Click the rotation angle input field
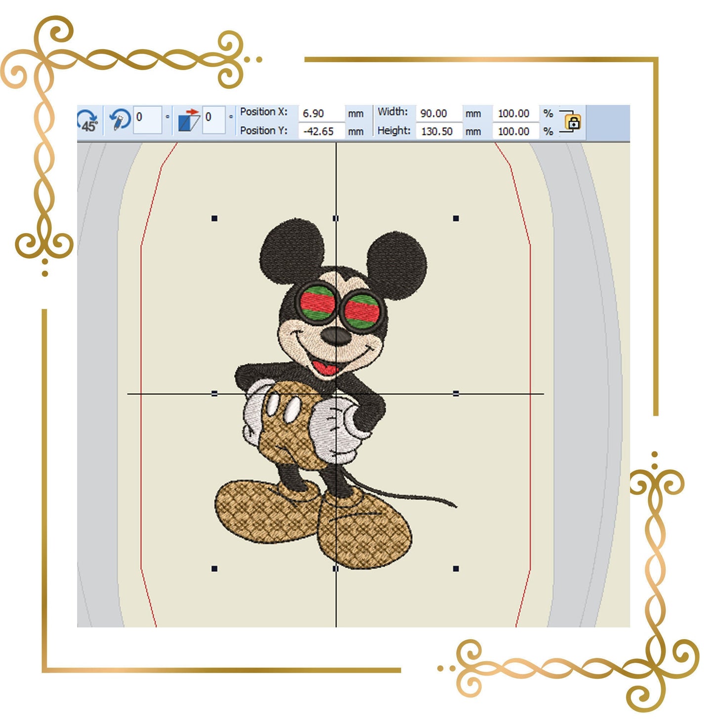Image resolution: width=714 pixels, height=728 pixels. [147, 120]
